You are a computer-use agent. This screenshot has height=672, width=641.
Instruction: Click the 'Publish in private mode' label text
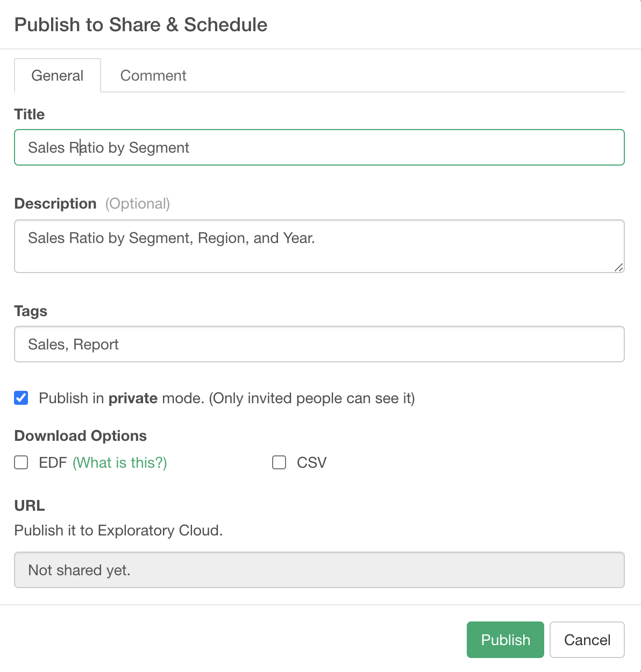pos(227,398)
